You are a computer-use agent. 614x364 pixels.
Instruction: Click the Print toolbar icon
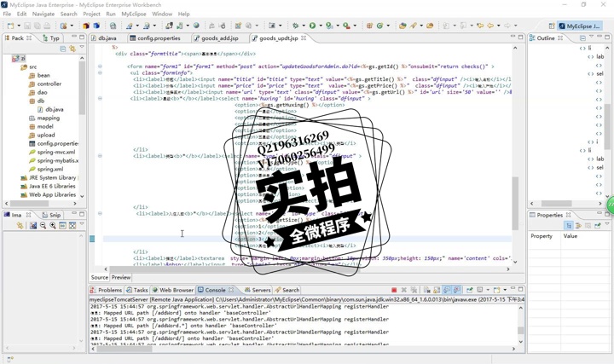[47, 26]
